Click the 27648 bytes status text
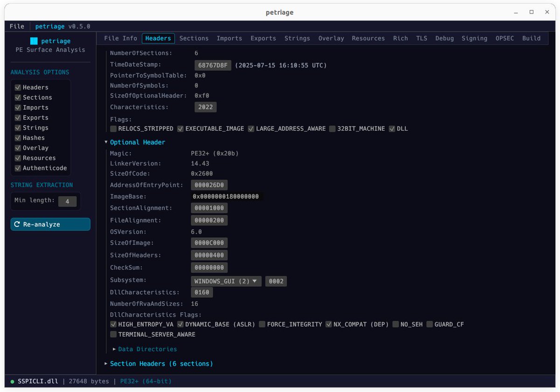 click(x=89, y=381)
